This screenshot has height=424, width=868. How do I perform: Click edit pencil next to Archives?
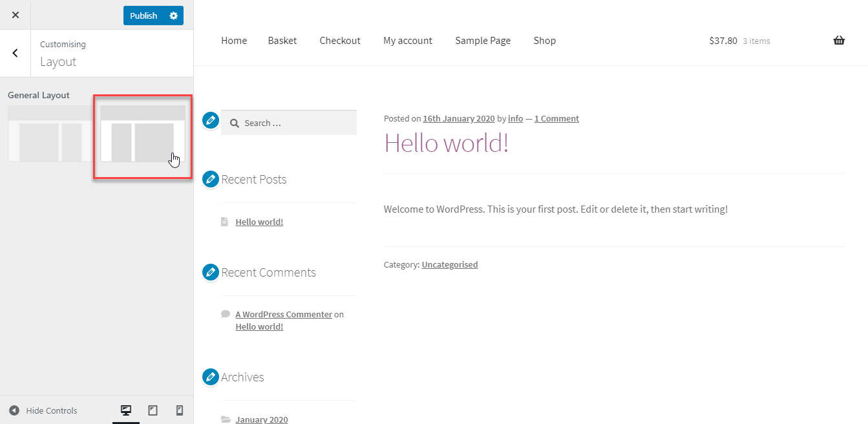(210, 377)
